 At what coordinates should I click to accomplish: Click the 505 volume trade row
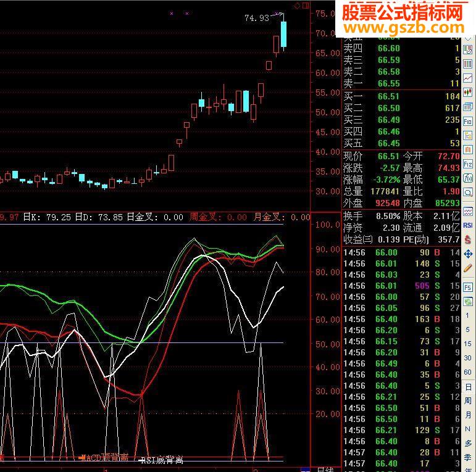point(401,286)
